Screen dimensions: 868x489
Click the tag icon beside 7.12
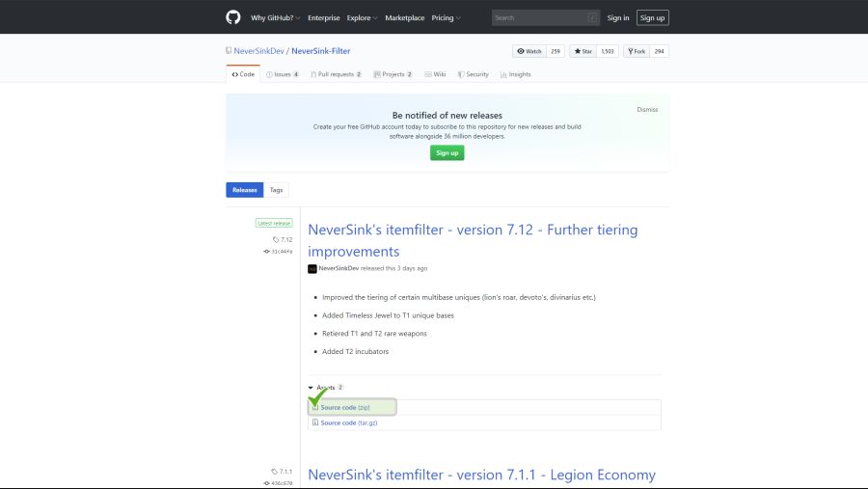[276, 239]
